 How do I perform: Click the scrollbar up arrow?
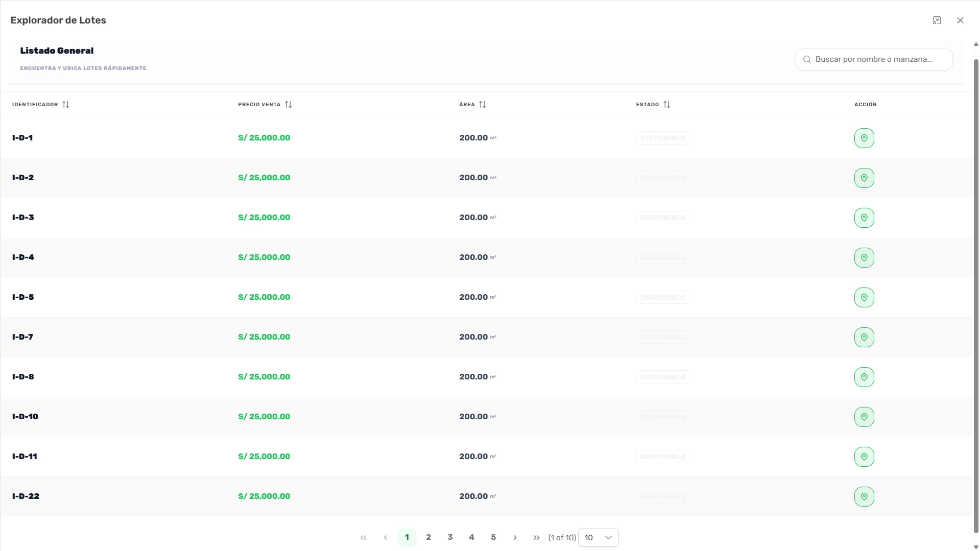coord(974,44)
